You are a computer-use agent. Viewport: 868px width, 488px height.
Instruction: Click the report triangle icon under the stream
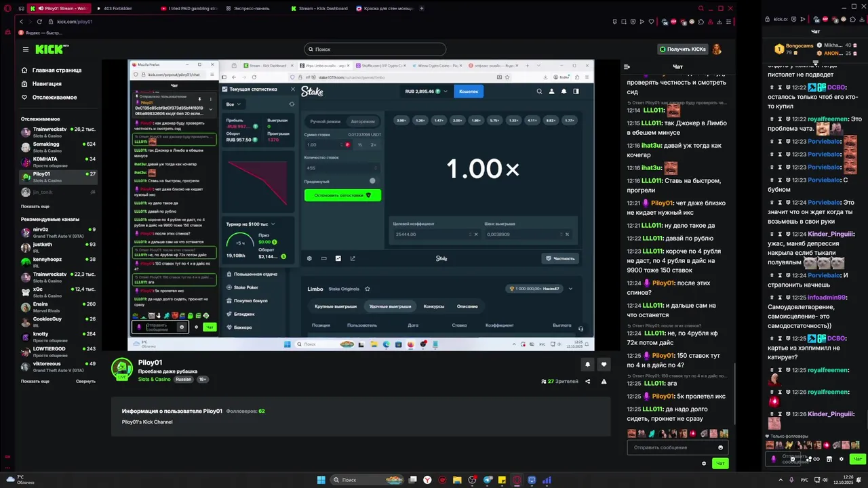point(604,382)
